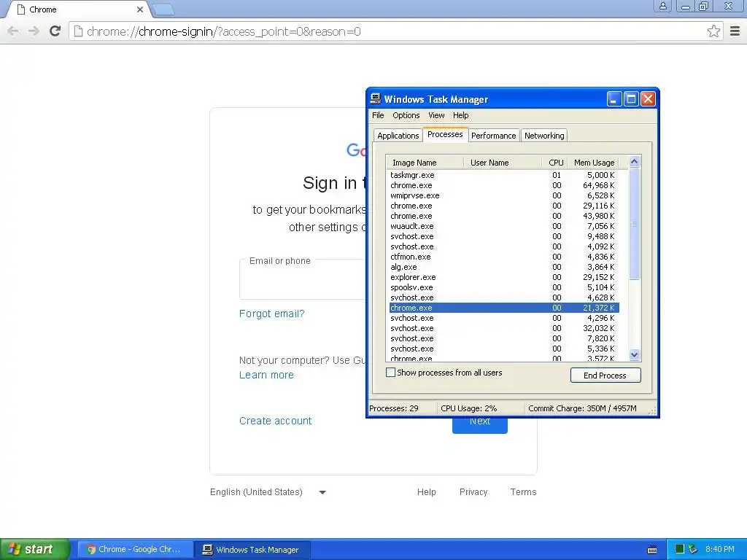The width and height of the screenshot is (747, 560).
Task: Click Chrome's forward arrow button
Action: click(34, 31)
